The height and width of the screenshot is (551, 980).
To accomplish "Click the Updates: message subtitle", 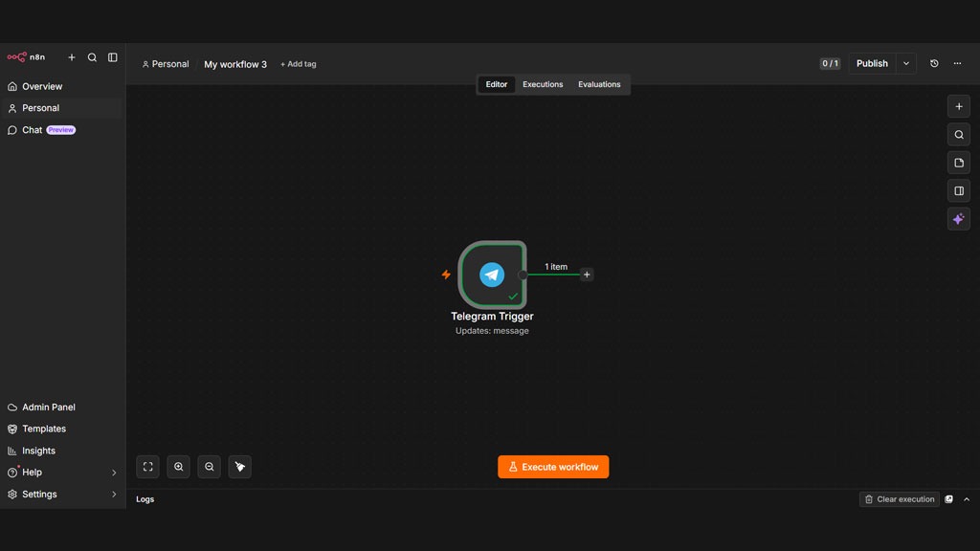I will (492, 330).
